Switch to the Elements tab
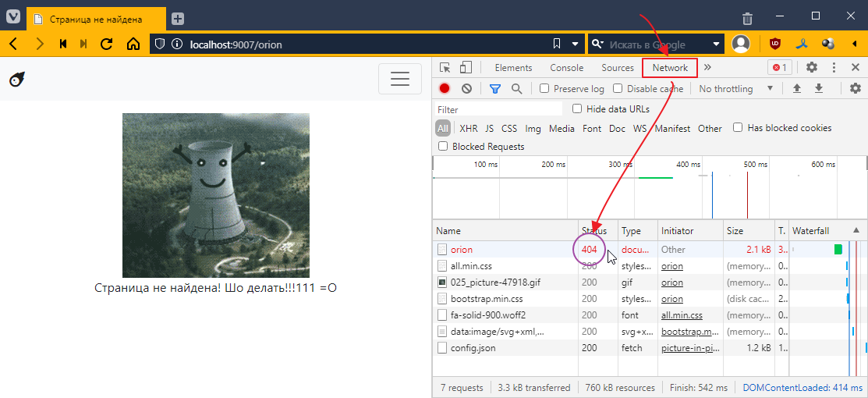The image size is (868, 398). click(x=513, y=68)
